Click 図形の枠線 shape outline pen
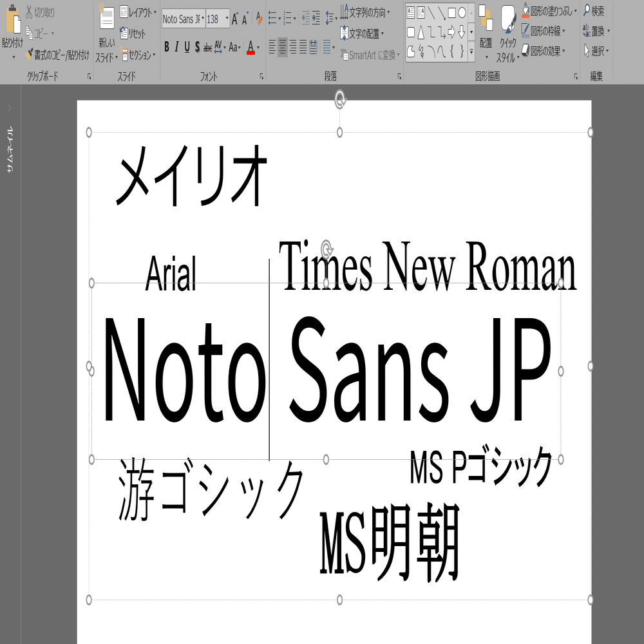 [x=526, y=30]
